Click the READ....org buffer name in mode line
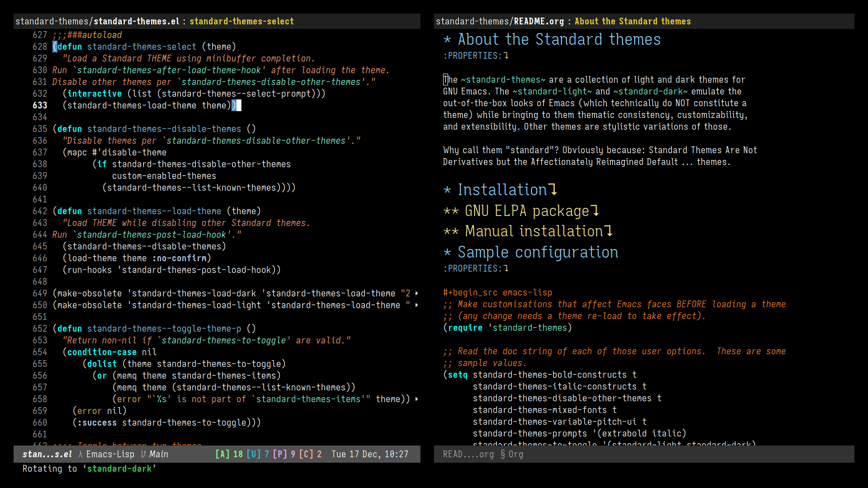 (468, 454)
